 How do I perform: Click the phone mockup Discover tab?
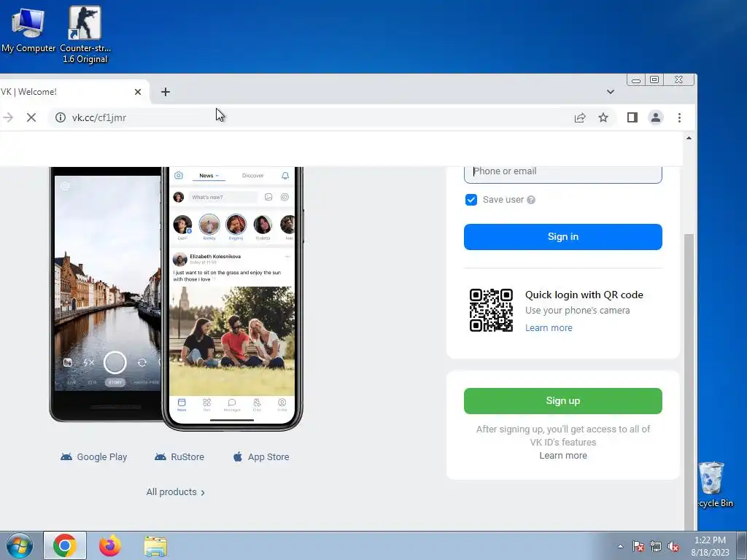click(252, 176)
